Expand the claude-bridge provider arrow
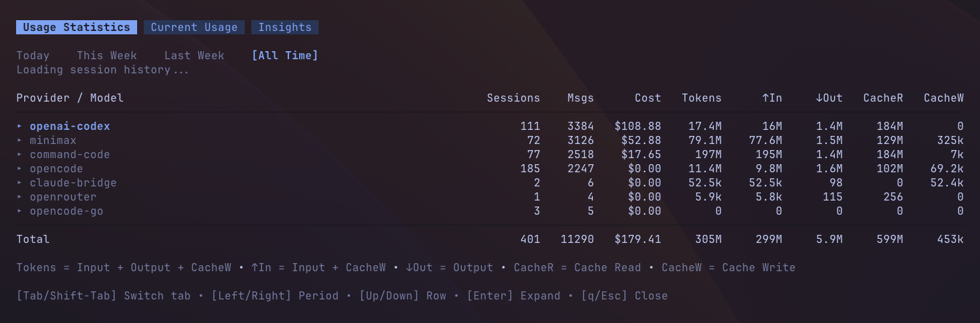Viewport: 980px width, 323px height. pos(19,183)
